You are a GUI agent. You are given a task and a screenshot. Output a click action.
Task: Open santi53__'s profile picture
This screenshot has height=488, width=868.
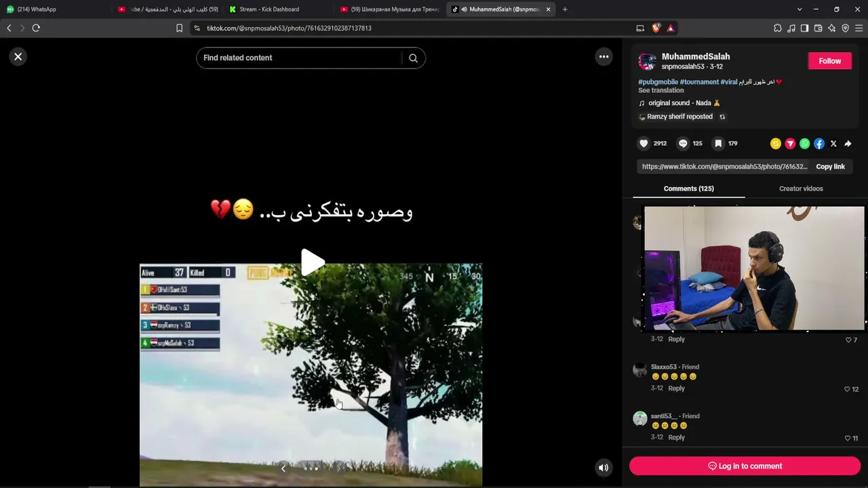pos(640,419)
